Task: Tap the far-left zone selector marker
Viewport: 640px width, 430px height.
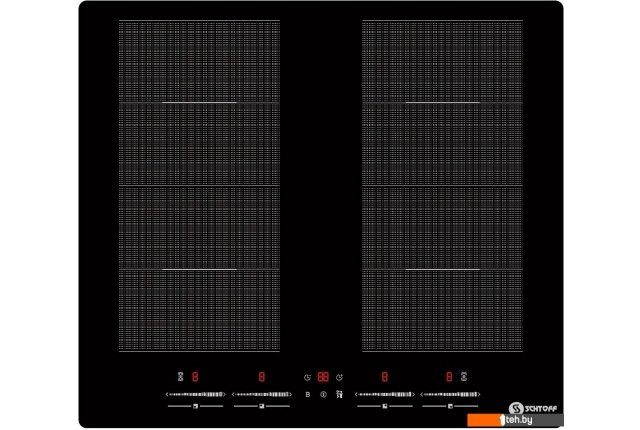Action: click(195, 407)
